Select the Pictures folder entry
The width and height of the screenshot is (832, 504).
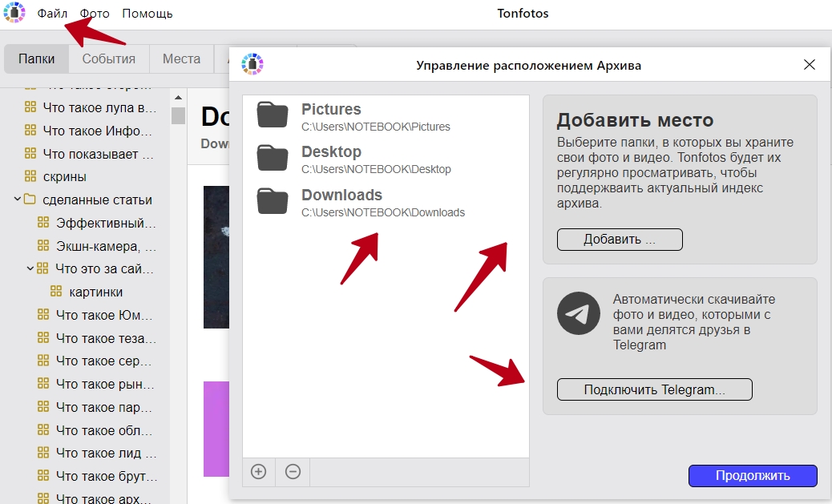pyautogui.click(x=386, y=117)
